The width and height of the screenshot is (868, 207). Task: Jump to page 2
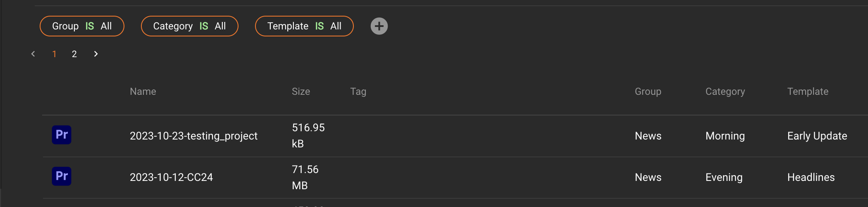pos(74,54)
